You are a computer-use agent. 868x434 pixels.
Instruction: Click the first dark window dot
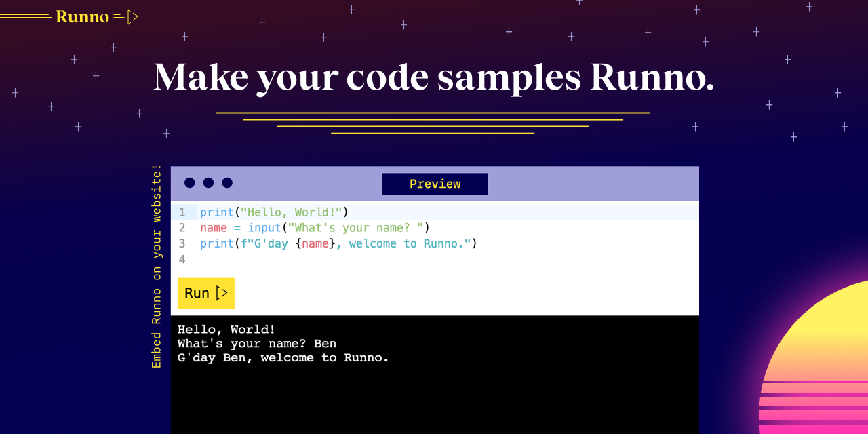click(x=190, y=182)
